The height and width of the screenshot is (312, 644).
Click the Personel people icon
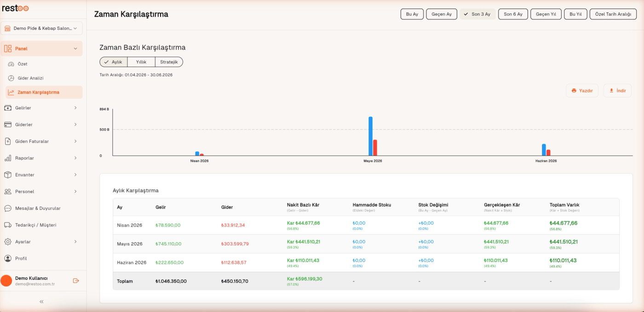7,192
